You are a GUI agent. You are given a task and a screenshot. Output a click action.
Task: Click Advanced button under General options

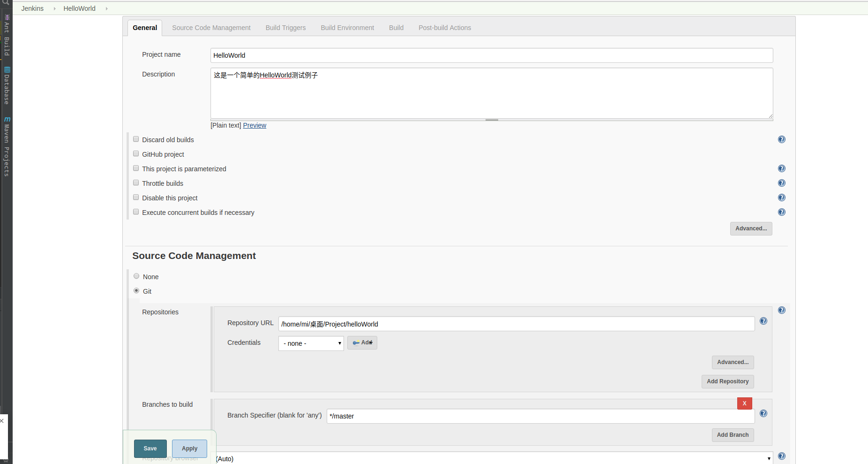(751, 228)
